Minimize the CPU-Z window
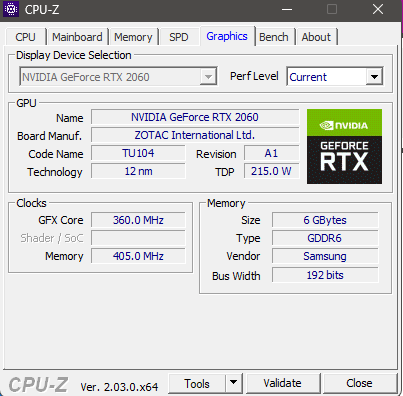The width and height of the screenshot is (403, 396). pyautogui.click(x=287, y=9)
